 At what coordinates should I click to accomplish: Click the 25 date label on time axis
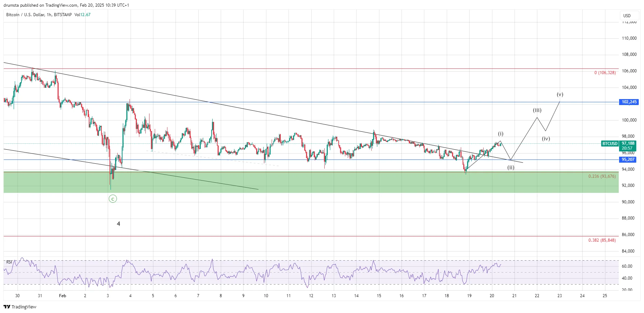(x=605, y=296)
